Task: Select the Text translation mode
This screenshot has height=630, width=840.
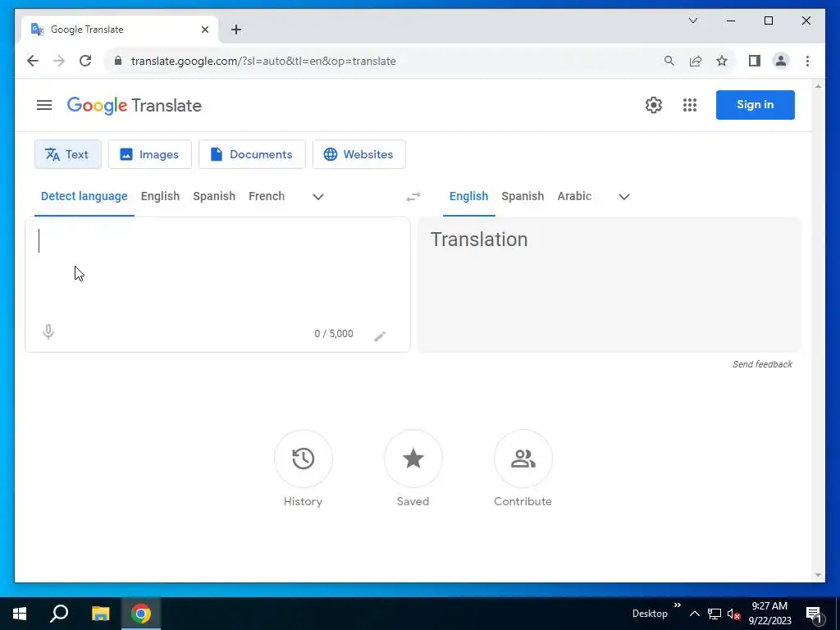Action: [68, 154]
